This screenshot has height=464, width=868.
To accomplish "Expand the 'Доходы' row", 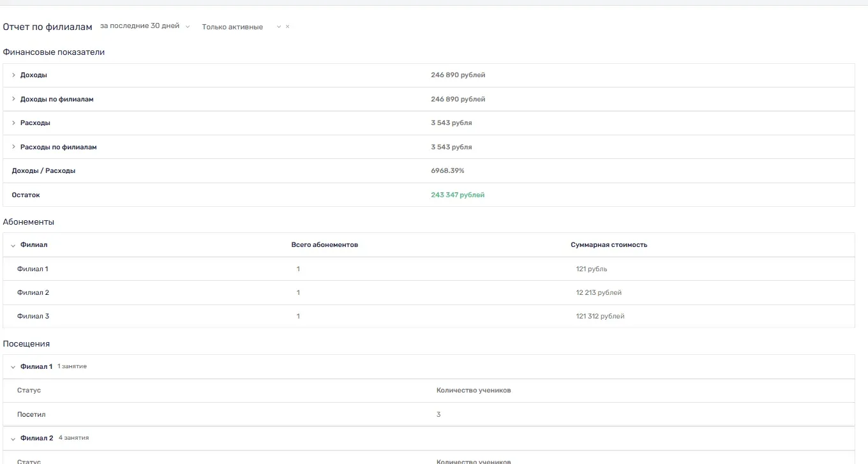I will 13,75.
